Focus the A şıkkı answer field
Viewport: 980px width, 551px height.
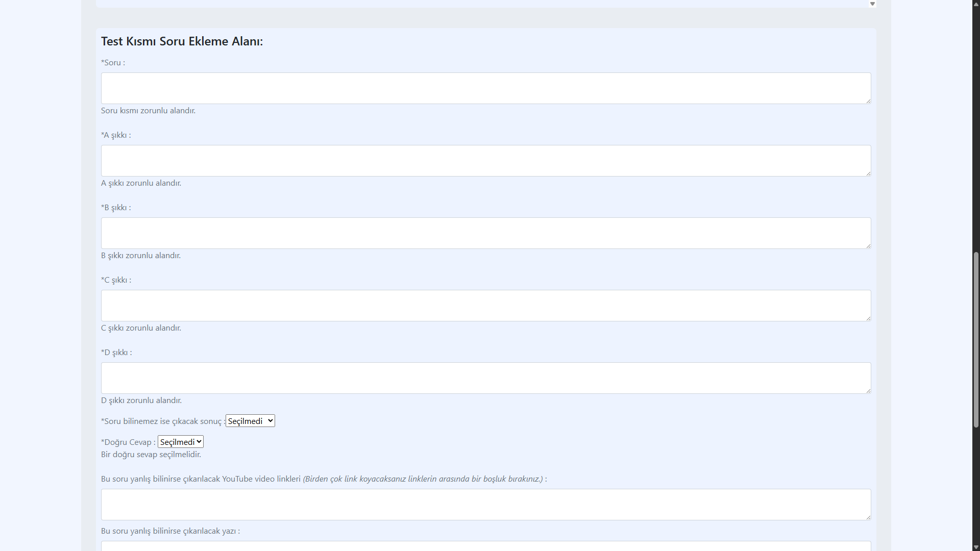click(x=485, y=161)
